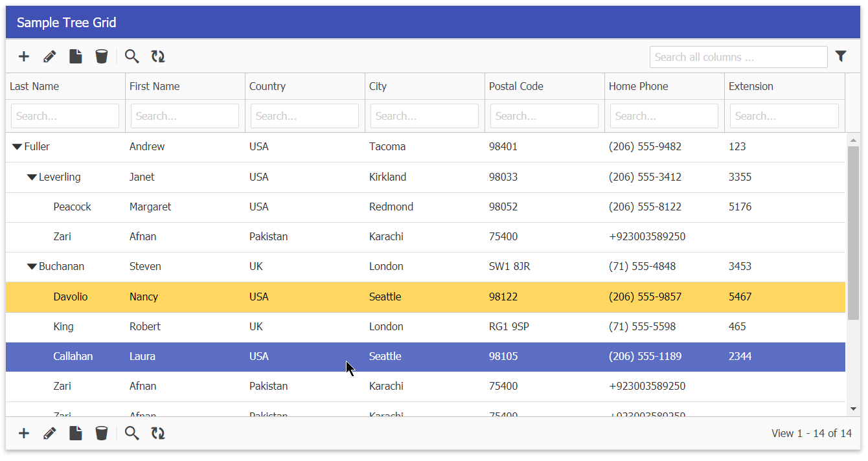Open search dialog with top magnifier icon

(132, 57)
